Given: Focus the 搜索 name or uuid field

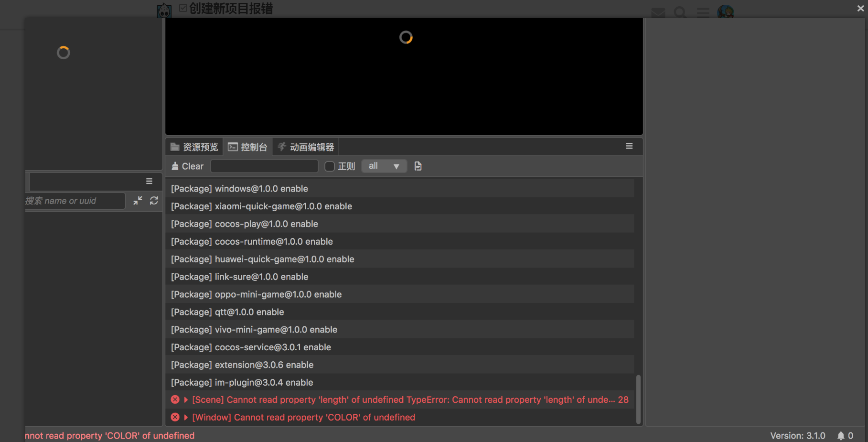Looking at the screenshot, I should tap(75, 201).
